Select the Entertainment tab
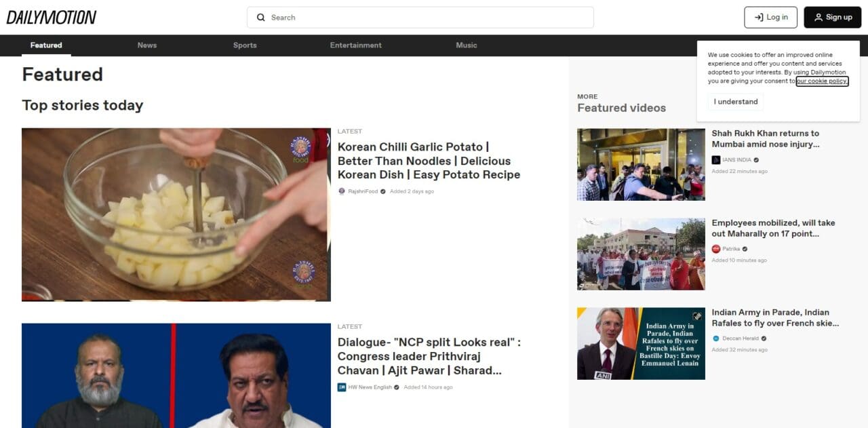 [356, 45]
